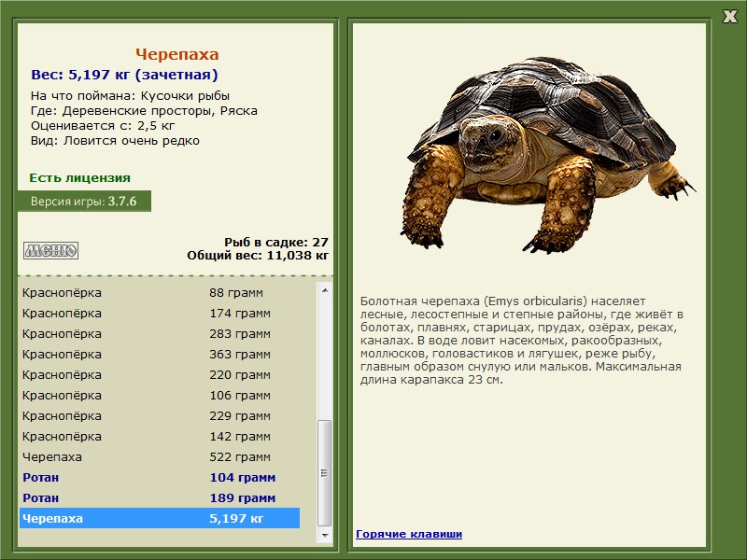This screenshot has width=747, height=560.
Task: Select Краснопёрка 88 грамм entry
Action: [x=160, y=293]
